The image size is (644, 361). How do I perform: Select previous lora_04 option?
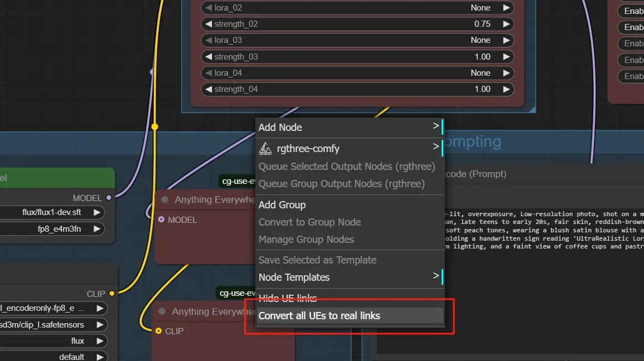(x=209, y=73)
